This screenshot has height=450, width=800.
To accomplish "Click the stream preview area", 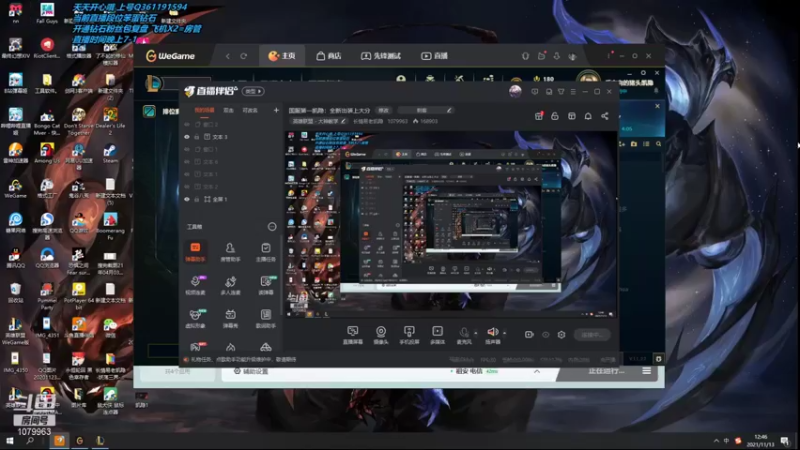I will (451, 224).
